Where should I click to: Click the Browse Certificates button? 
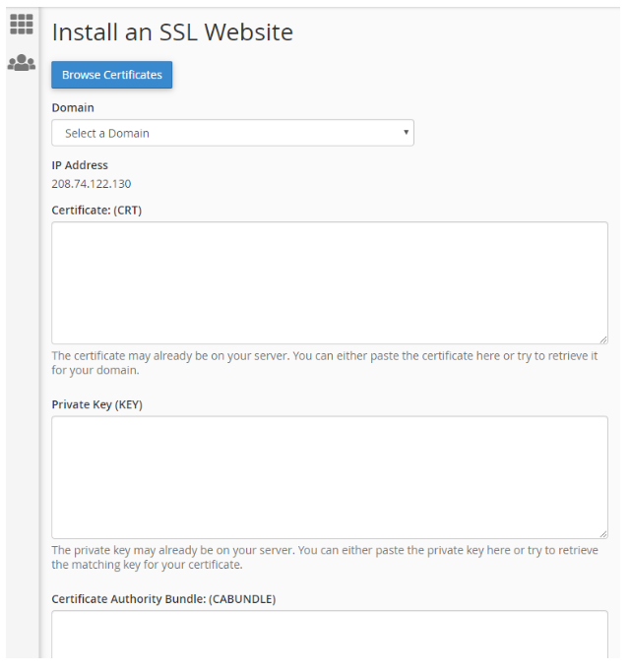point(112,75)
